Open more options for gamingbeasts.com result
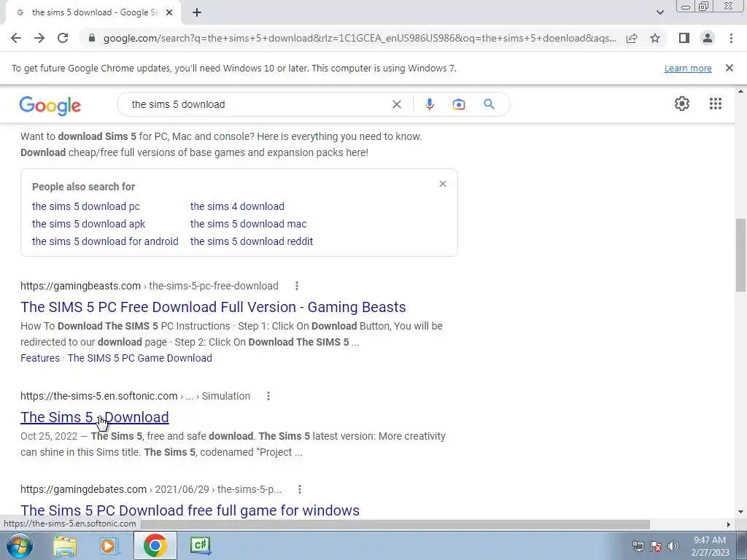This screenshot has height=560, width=747. [x=297, y=286]
